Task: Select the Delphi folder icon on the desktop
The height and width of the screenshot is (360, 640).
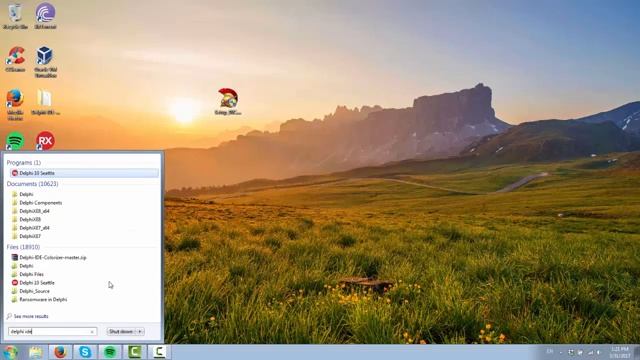Action: click(45, 102)
